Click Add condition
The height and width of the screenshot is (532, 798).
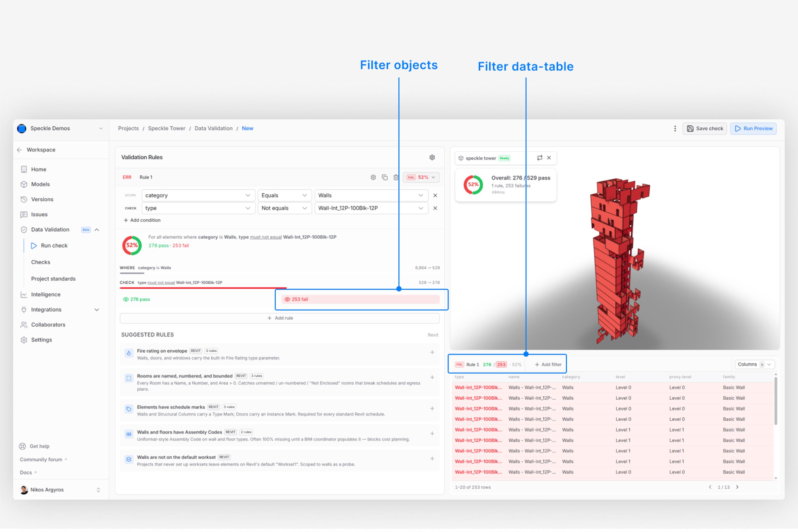pyautogui.click(x=142, y=220)
